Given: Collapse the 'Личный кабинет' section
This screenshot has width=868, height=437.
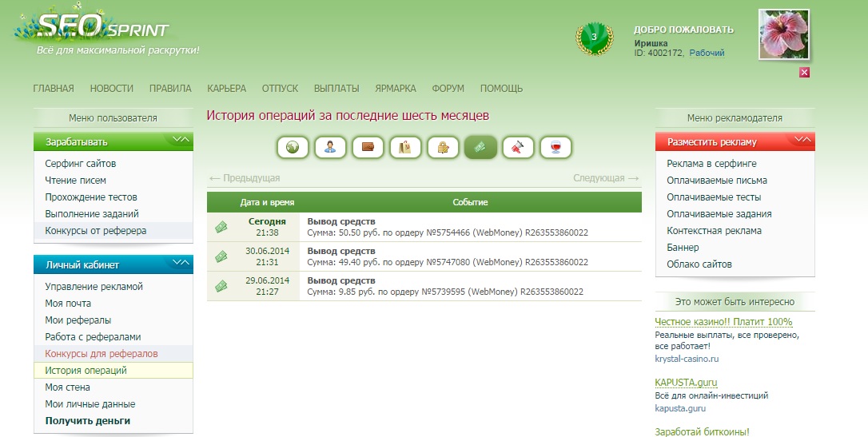Looking at the screenshot, I should coord(181,263).
